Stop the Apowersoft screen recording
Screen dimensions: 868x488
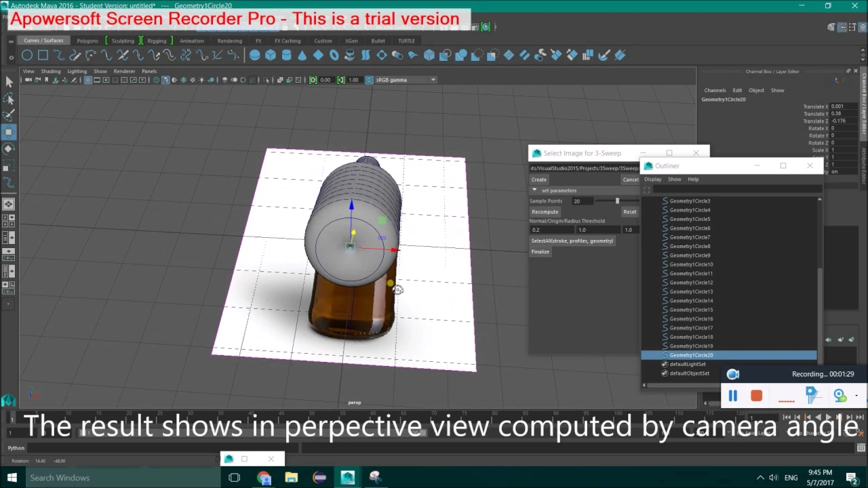point(757,396)
